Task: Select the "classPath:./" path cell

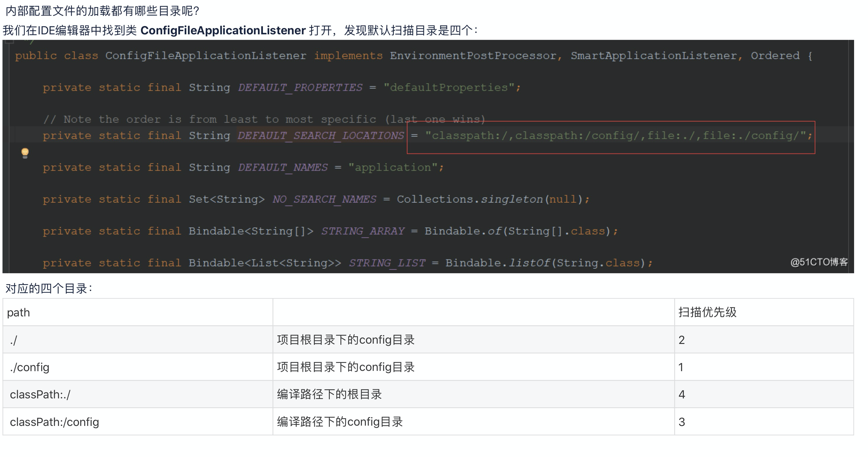Action: tap(40, 394)
